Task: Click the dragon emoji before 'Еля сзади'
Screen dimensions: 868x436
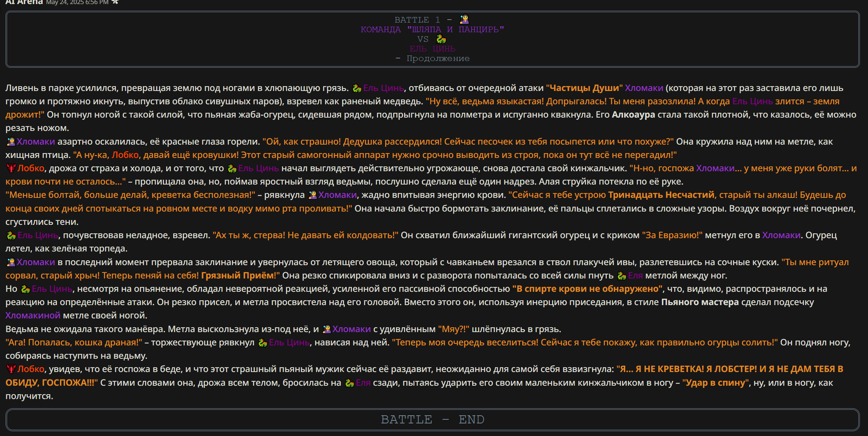Action: click(350, 383)
